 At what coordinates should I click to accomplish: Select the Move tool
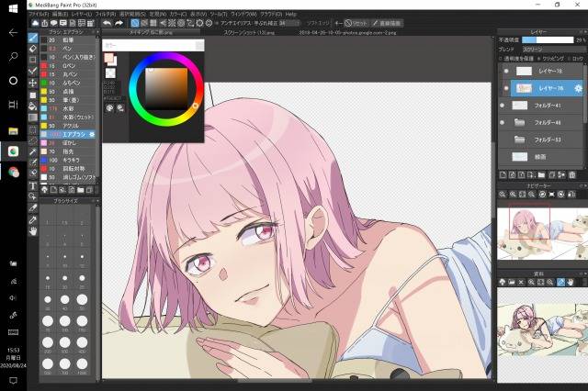pos(33,83)
